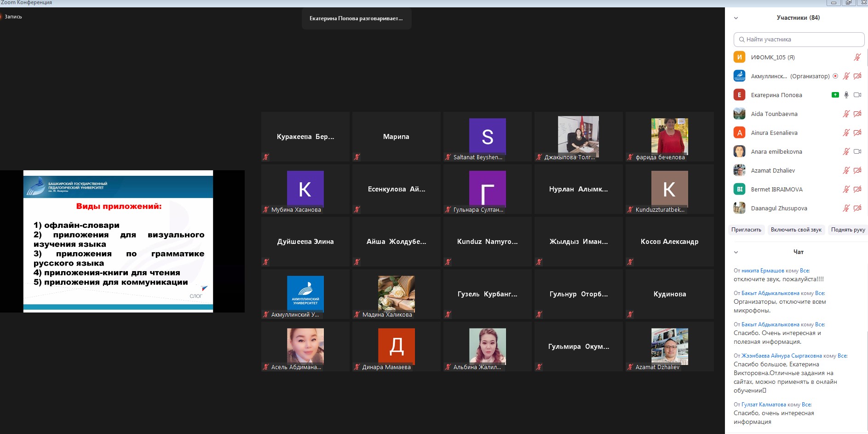Click muted mic icon for Bermet IBRAIMOVA
Screen dimensions: 868x434
click(x=846, y=189)
